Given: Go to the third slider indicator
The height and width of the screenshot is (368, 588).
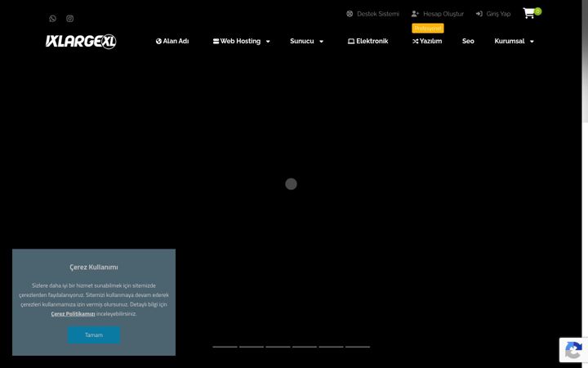Looking at the screenshot, I should (x=278, y=347).
